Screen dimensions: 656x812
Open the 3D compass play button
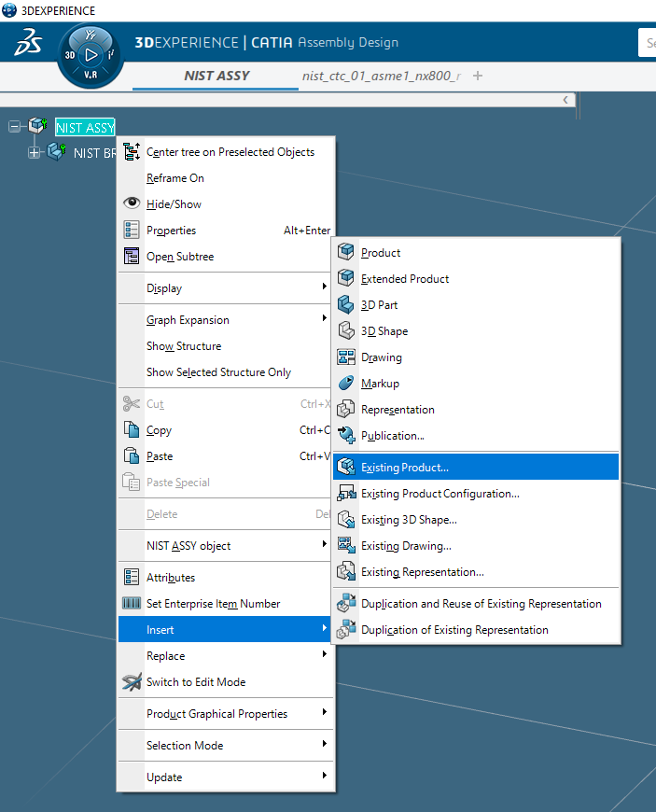(x=91, y=55)
